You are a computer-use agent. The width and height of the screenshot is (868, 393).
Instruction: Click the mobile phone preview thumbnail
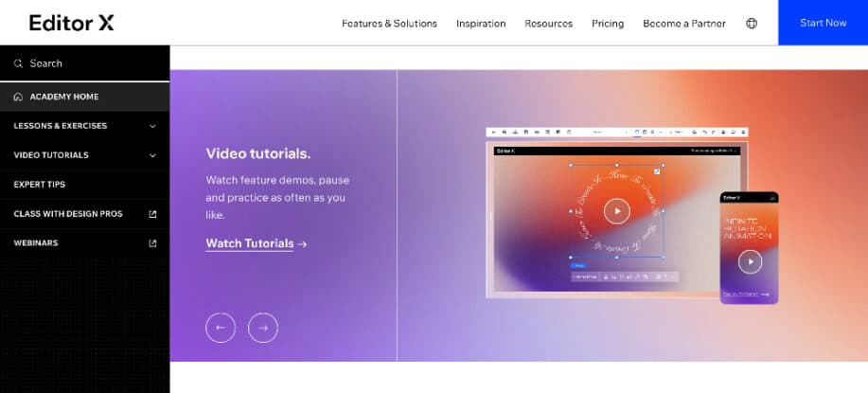[749, 248]
